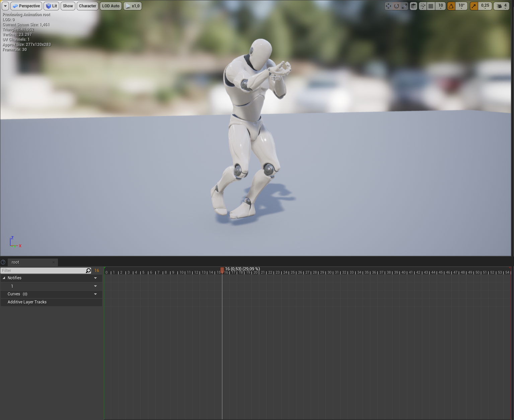Open the LOD Auto dropdown

pos(111,6)
